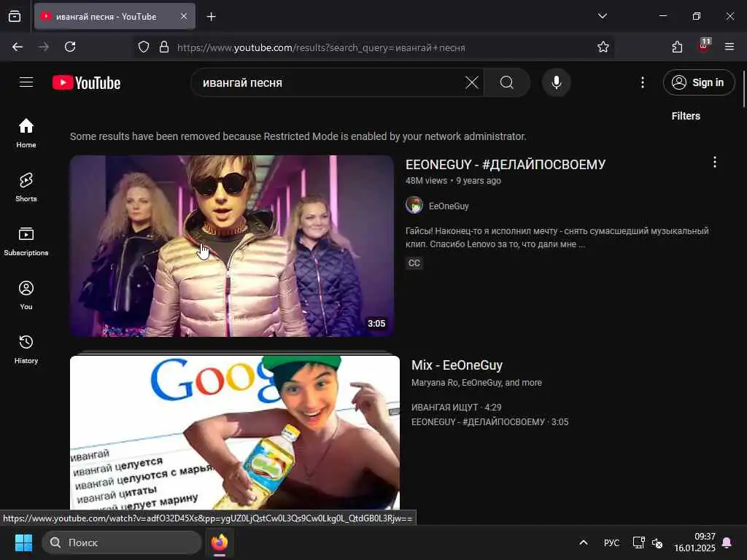The height and width of the screenshot is (560, 747).
Task: Open Subscriptions in sidebar
Action: tap(26, 241)
